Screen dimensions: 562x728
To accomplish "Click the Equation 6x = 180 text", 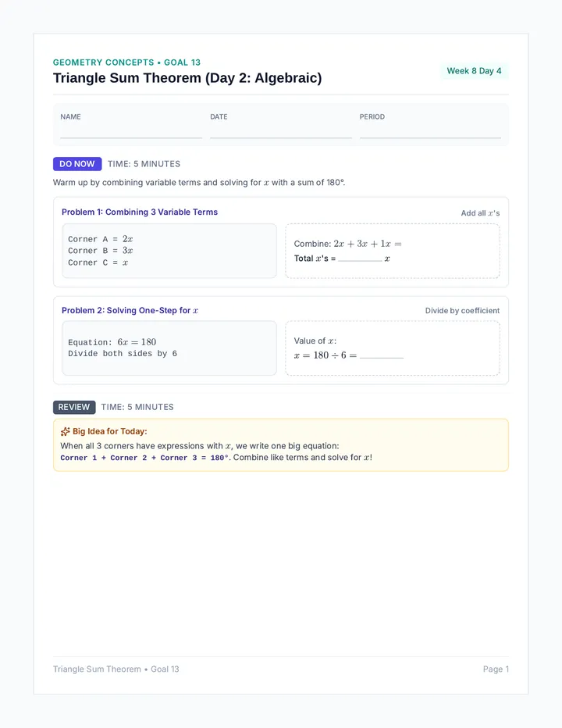I will tap(112, 342).
